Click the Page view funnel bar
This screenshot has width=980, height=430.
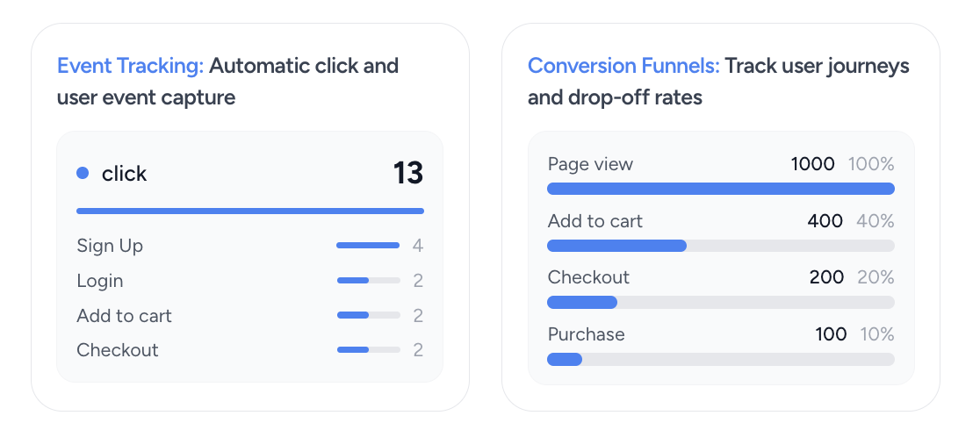pyautogui.click(x=720, y=189)
